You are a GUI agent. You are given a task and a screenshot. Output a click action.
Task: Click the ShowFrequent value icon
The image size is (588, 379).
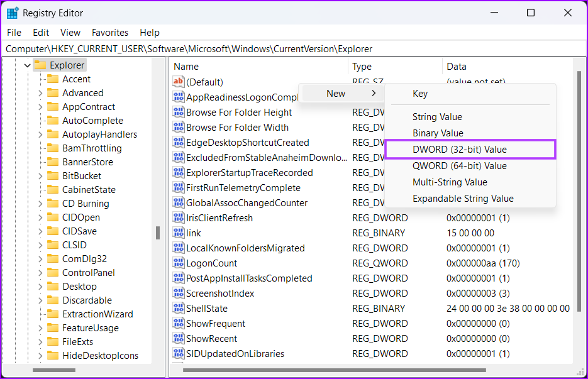(178, 324)
